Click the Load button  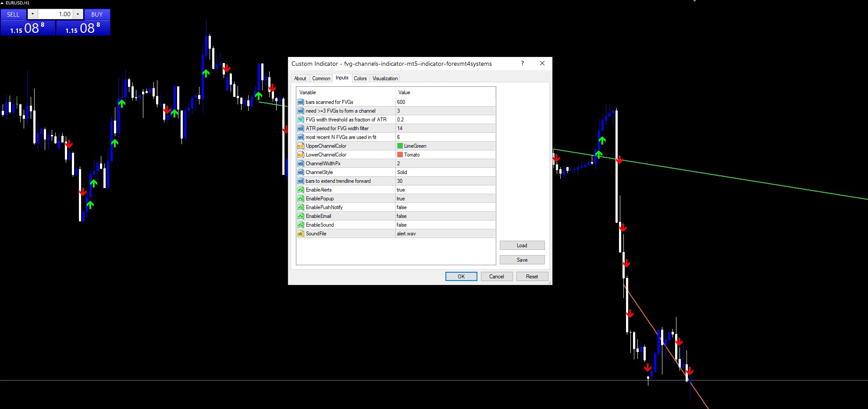click(x=522, y=245)
